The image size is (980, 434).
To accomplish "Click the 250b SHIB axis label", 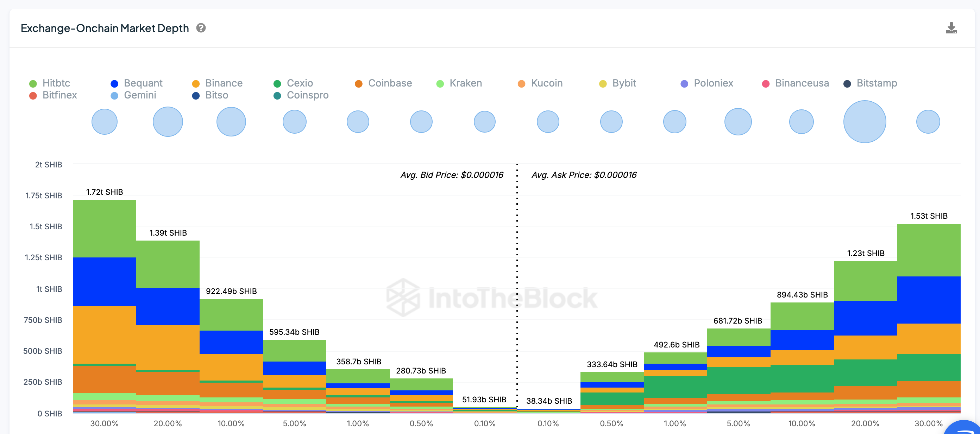I will pos(43,382).
